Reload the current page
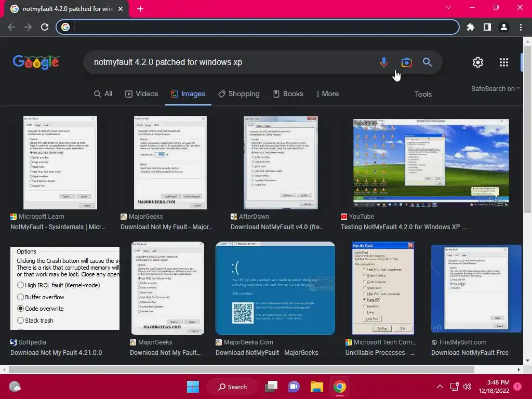Screen dimensions: 532x399 pos(45,27)
